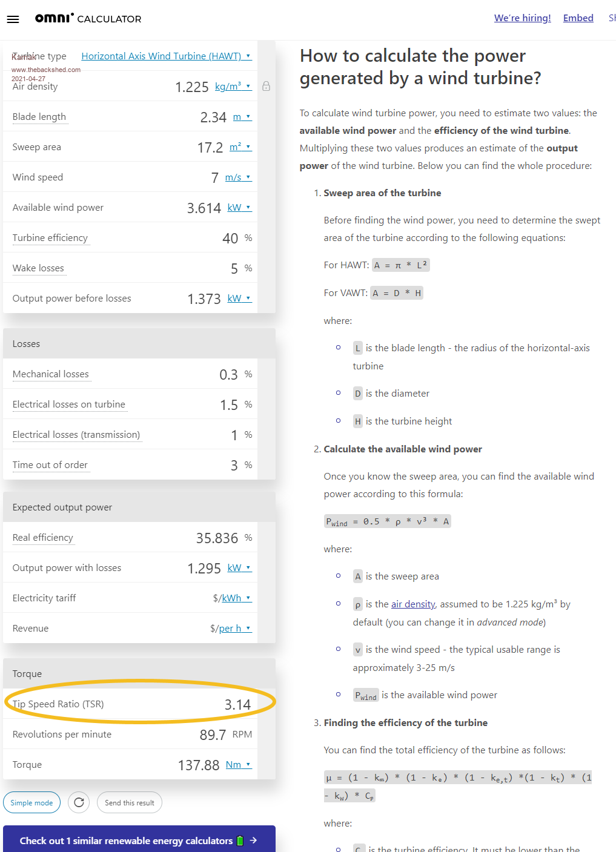616x852 pixels.
Task: Open the Embed link
Action: (x=578, y=18)
